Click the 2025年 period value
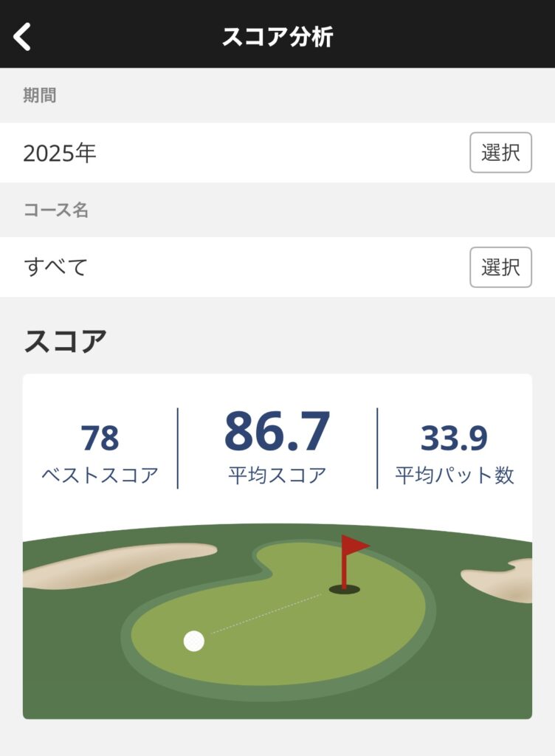 pyautogui.click(x=60, y=154)
